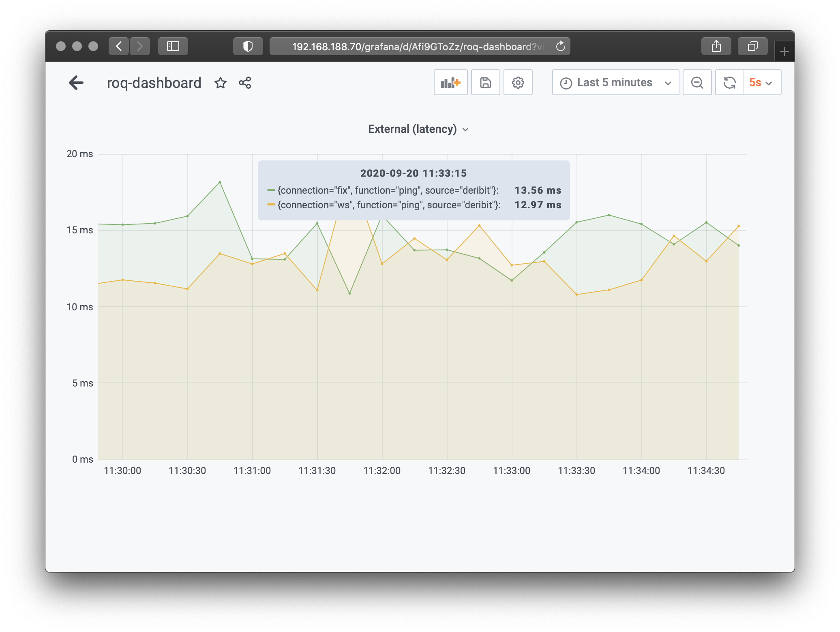Click the 11:31:30 time axis label

(x=317, y=471)
